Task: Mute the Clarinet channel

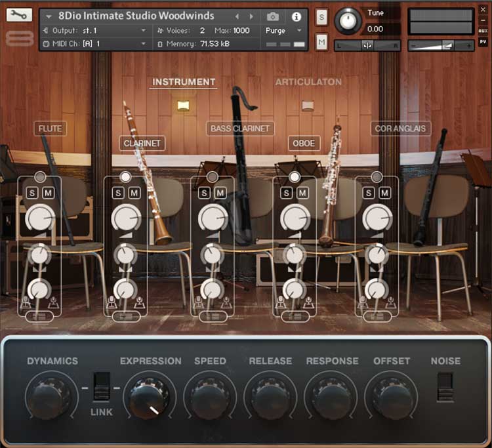Action: pos(134,193)
